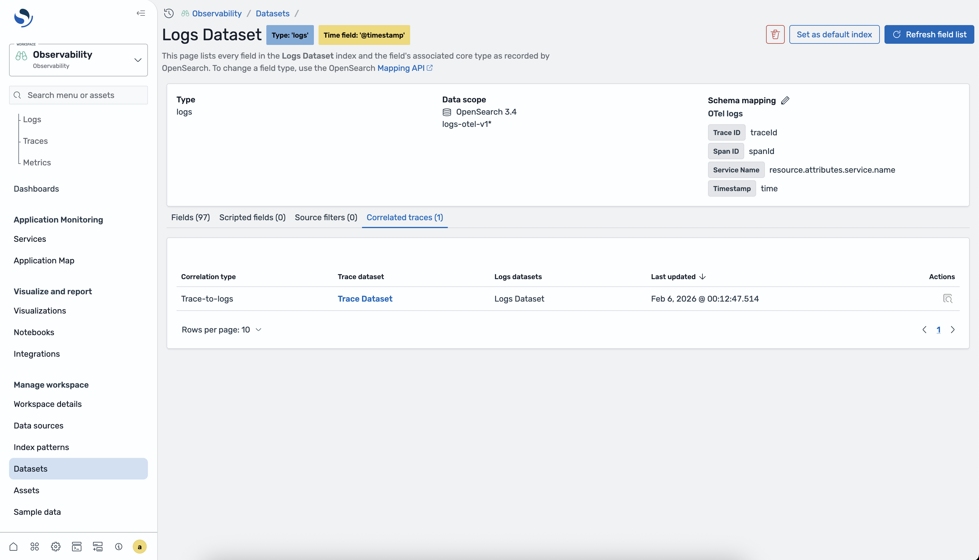
Task: Go to next page arrow
Action: 952,330
